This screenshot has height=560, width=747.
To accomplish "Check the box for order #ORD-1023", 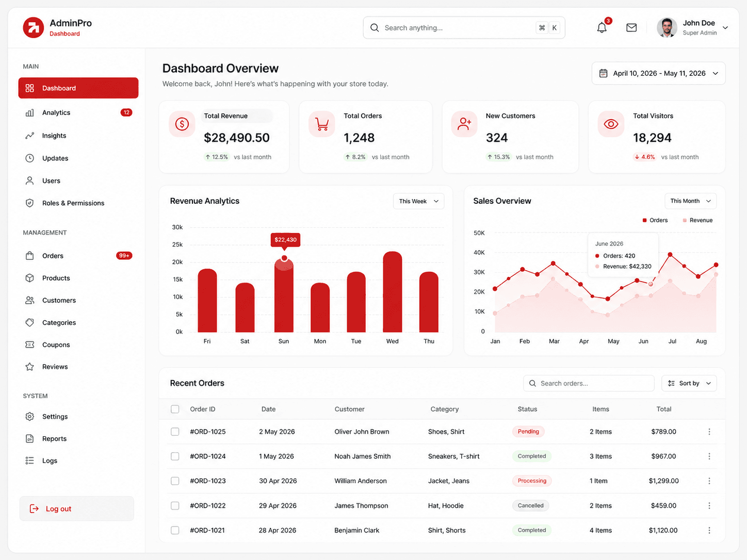I will tap(175, 481).
